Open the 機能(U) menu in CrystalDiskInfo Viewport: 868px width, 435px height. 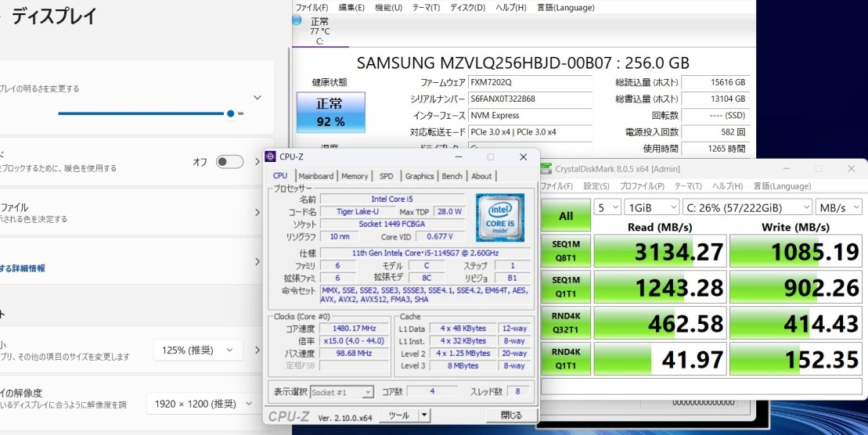point(388,7)
